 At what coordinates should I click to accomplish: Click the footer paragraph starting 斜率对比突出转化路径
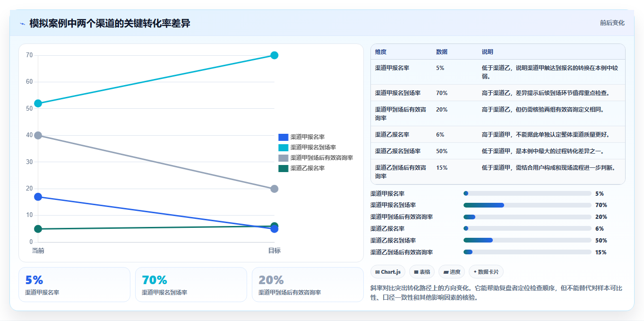point(496,293)
